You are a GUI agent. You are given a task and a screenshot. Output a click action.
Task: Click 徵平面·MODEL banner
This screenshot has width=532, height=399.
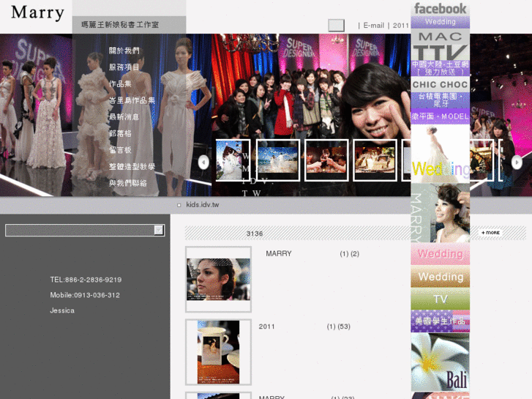click(440, 116)
